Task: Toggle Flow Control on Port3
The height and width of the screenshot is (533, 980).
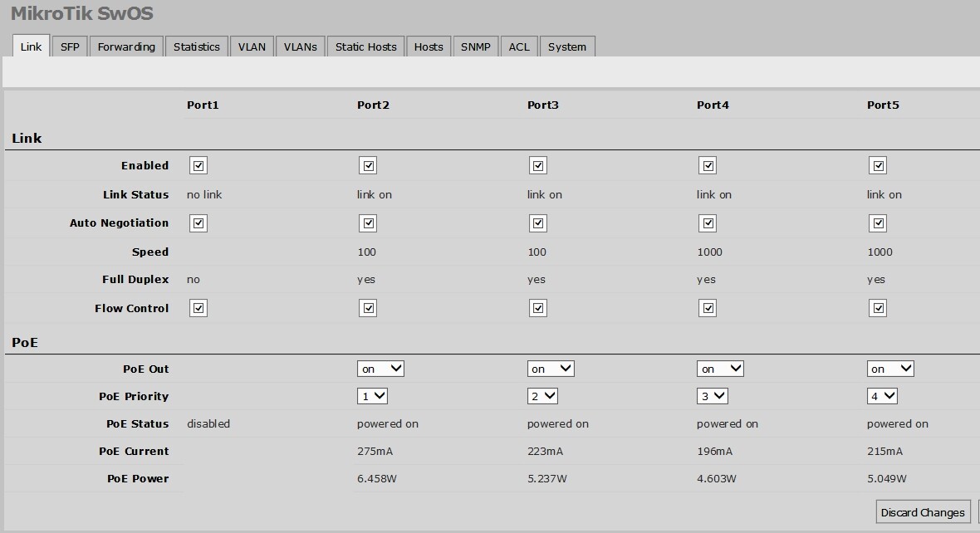Action: point(538,309)
